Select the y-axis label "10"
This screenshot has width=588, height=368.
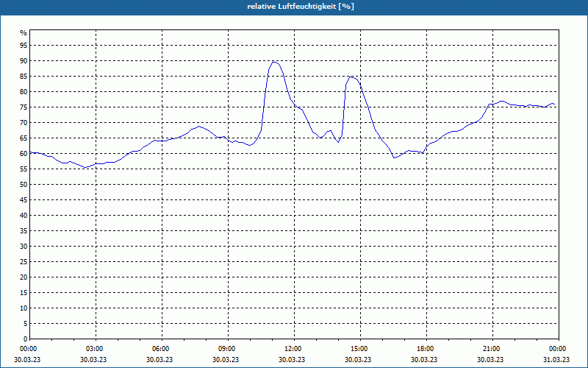point(24,308)
